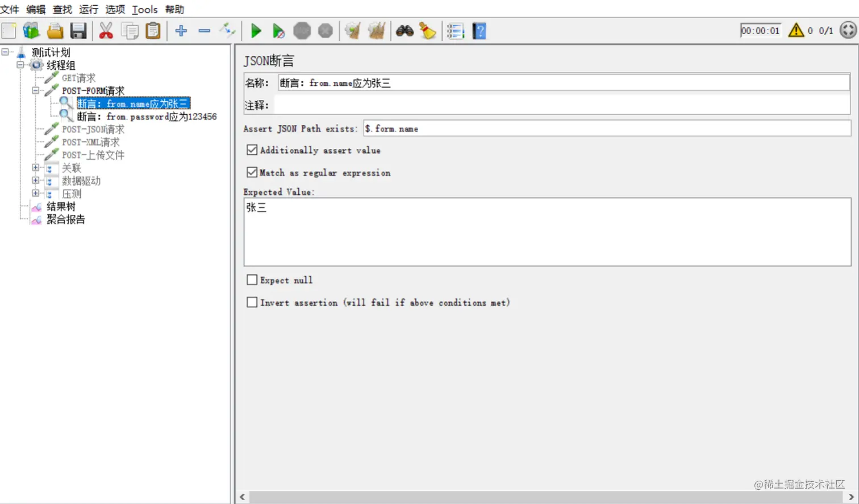Expand the 压测 tree node
Viewport: 859px width, 504px height.
coord(36,193)
